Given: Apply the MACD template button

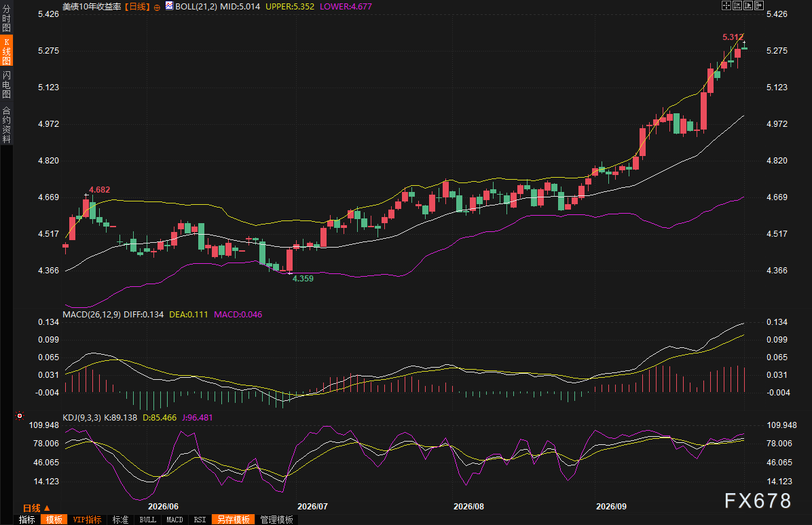Looking at the screenshot, I should (x=174, y=520).
